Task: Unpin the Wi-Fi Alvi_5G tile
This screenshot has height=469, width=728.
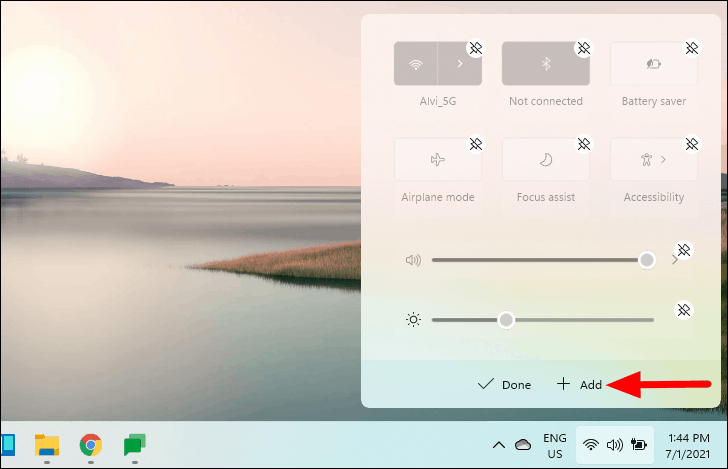Action: pyautogui.click(x=475, y=48)
